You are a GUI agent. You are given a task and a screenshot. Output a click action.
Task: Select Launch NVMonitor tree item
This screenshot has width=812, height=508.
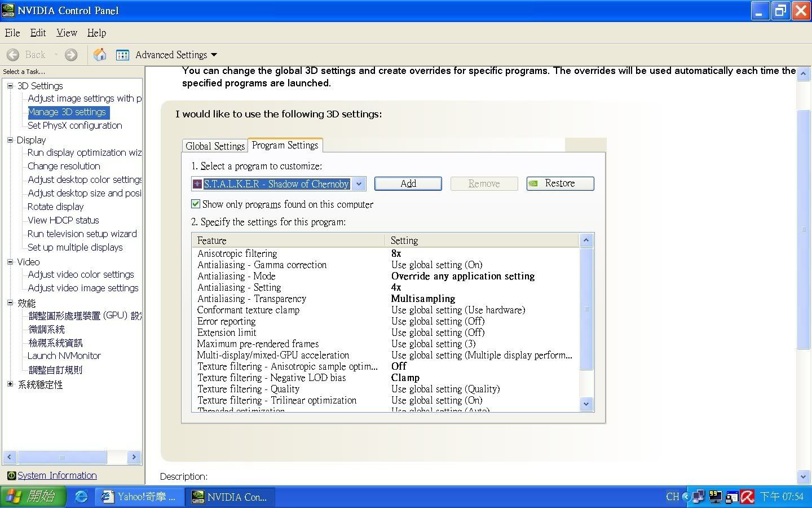64,356
